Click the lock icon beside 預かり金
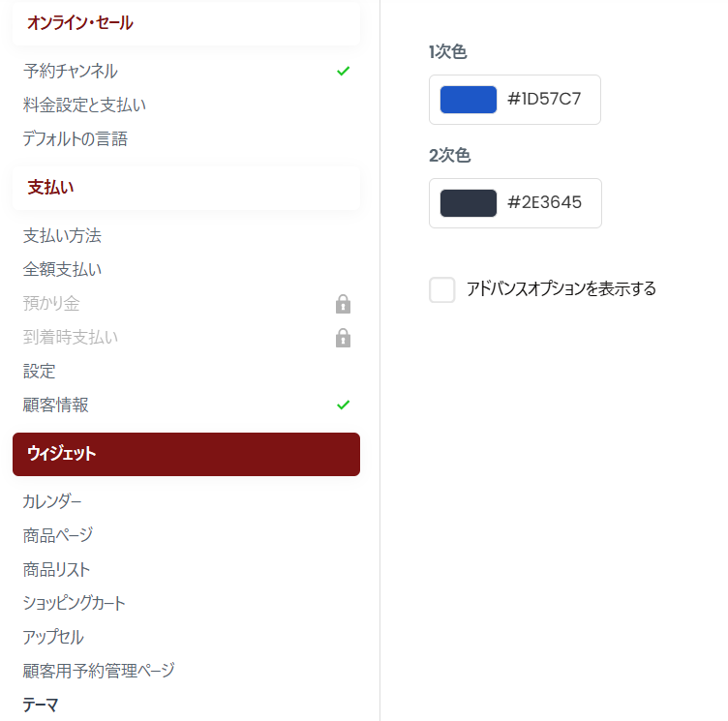Screen dimensions: 728x721 point(343,305)
